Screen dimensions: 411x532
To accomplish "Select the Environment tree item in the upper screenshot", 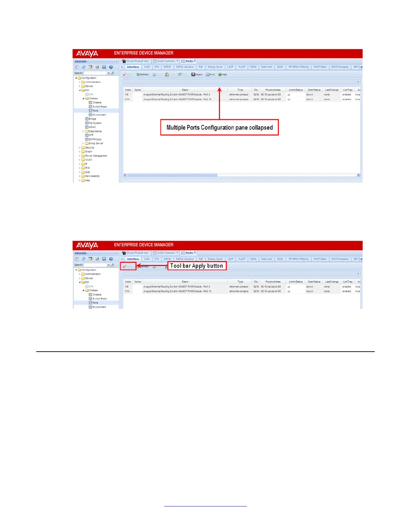I will pyautogui.click(x=97, y=115).
